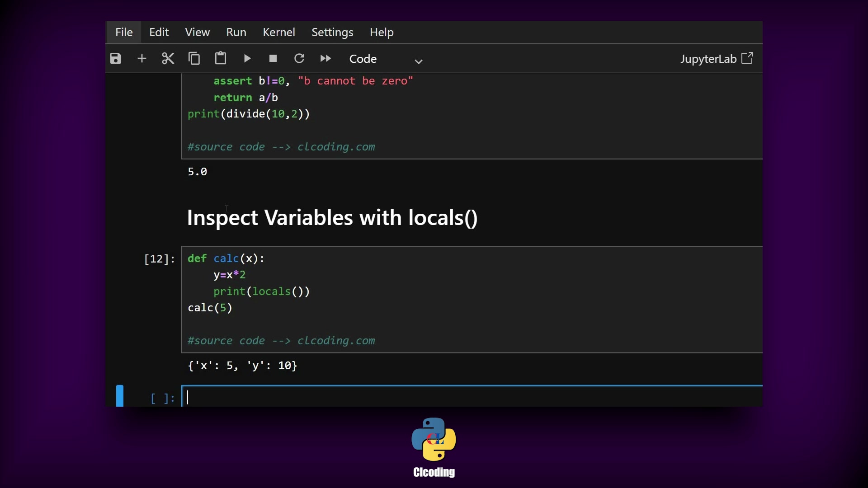
Task: Open the Edit menu
Action: pyautogui.click(x=159, y=32)
